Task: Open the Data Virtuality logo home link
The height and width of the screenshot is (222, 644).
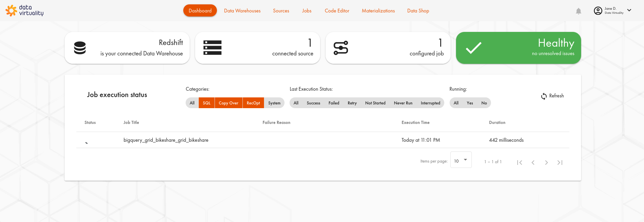Action: pos(25,10)
